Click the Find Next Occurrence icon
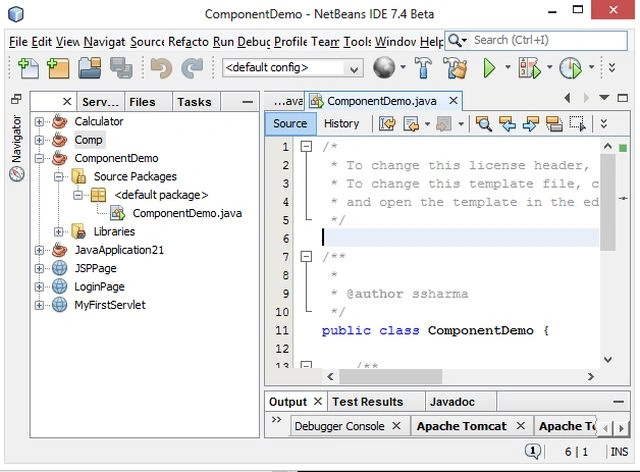The image size is (640, 472). (531, 124)
